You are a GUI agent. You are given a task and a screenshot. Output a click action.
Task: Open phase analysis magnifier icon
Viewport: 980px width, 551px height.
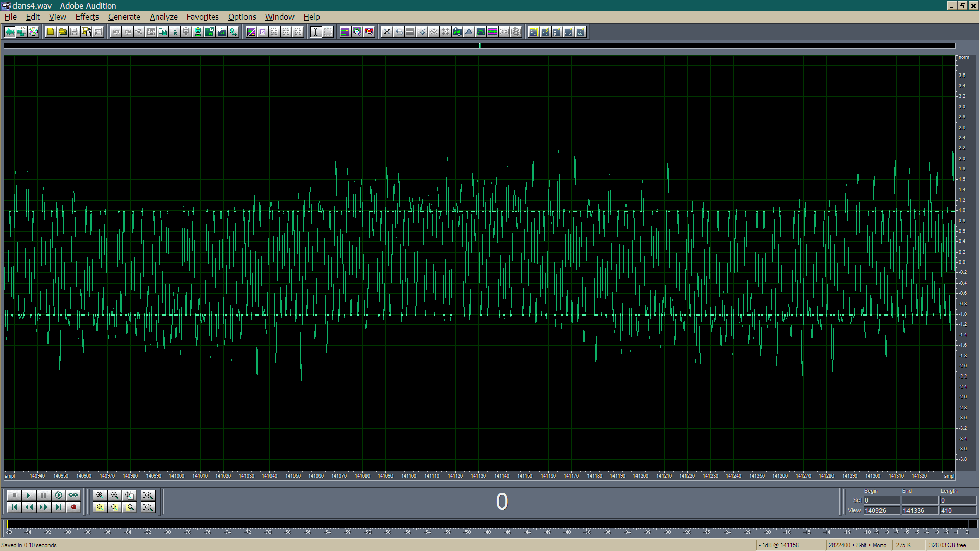(369, 32)
